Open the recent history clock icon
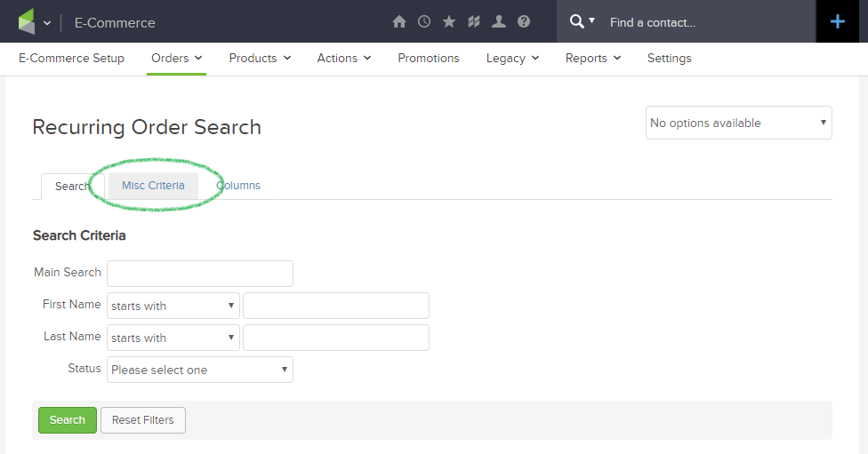This screenshot has height=454, width=868. pyautogui.click(x=424, y=21)
